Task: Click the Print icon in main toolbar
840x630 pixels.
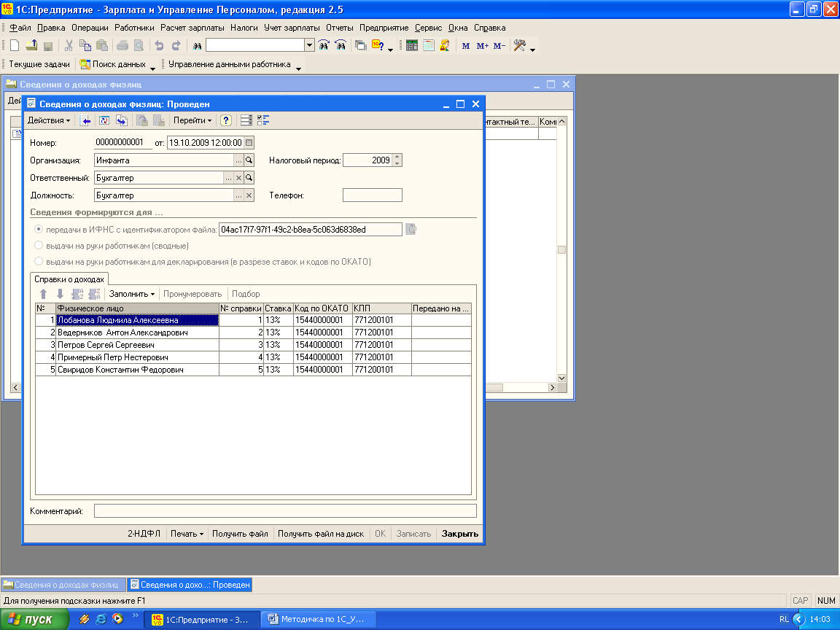Action: [x=122, y=45]
